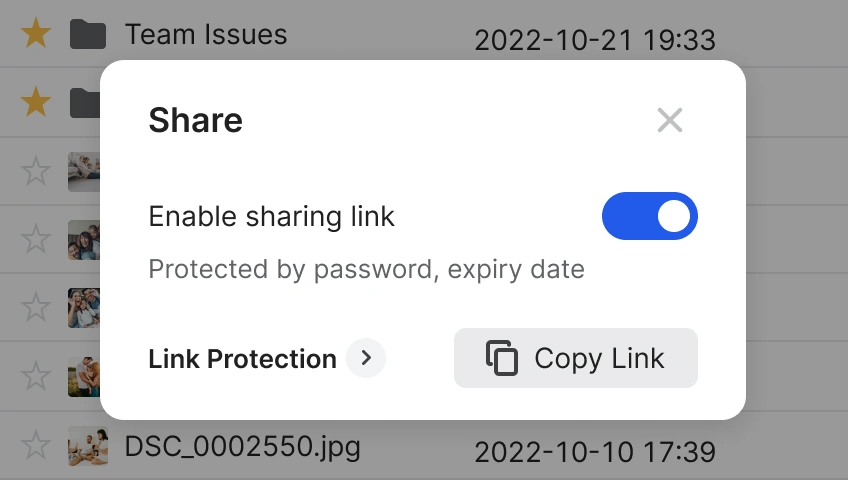Star the third row image file
Viewport: 848px width, 480px height.
pos(36,171)
